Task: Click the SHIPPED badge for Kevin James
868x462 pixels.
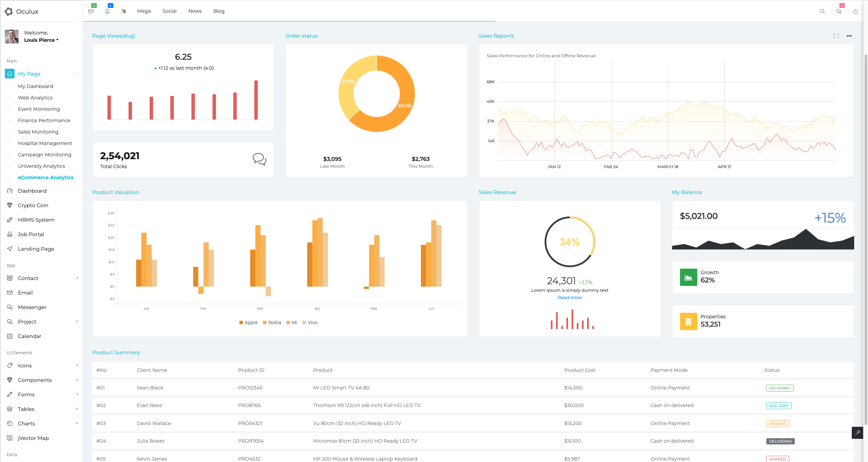Action: coord(777,459)
